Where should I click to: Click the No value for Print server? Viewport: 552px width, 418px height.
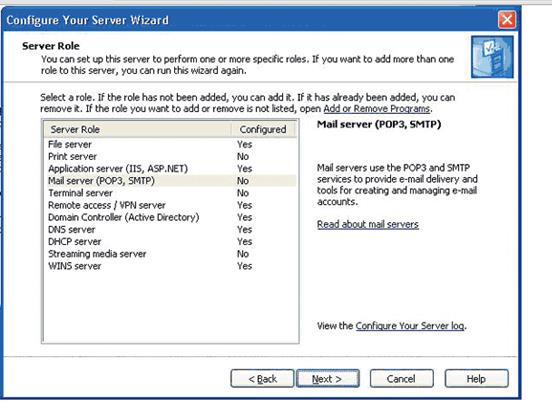[x=243, y=156]
